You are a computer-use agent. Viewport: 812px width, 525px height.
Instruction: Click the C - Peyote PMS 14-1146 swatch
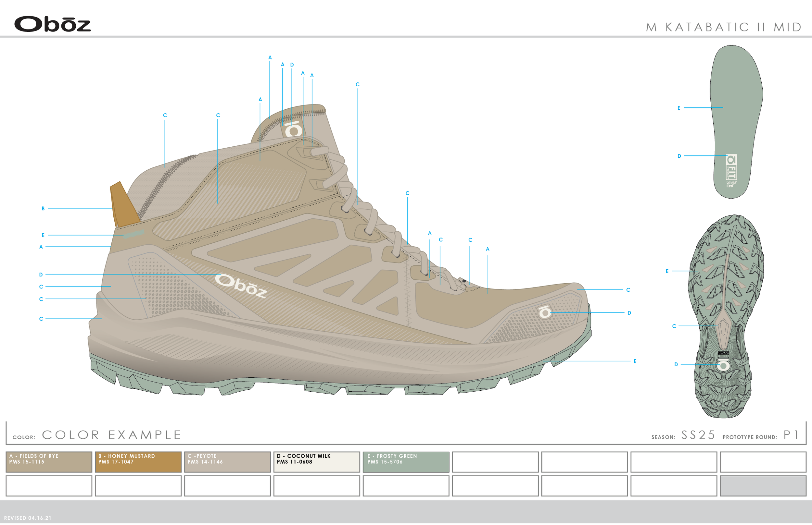tap(228, 462)
